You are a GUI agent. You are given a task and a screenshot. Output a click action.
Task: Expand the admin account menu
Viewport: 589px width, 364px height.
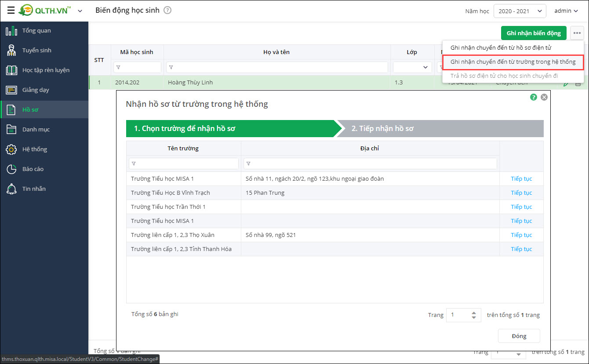(x=566, y=11)
